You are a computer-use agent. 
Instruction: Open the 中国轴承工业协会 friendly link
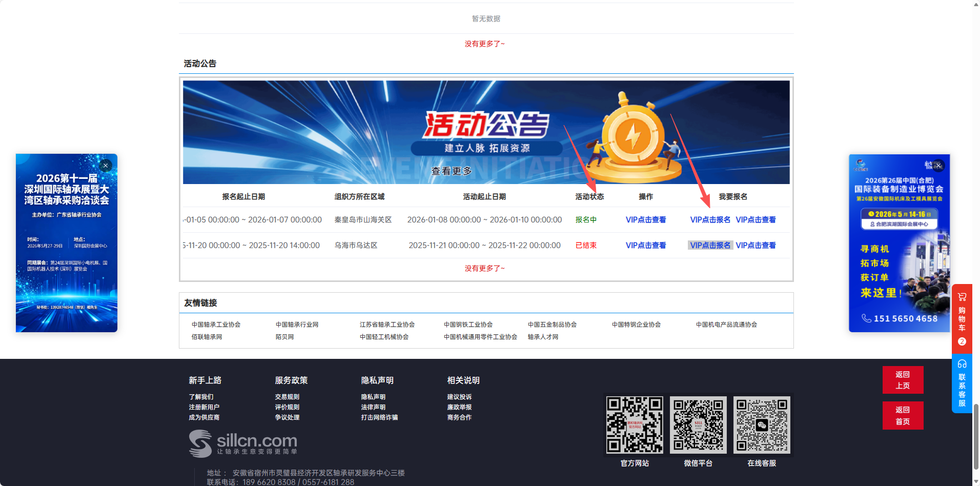(x=216, y=325)
